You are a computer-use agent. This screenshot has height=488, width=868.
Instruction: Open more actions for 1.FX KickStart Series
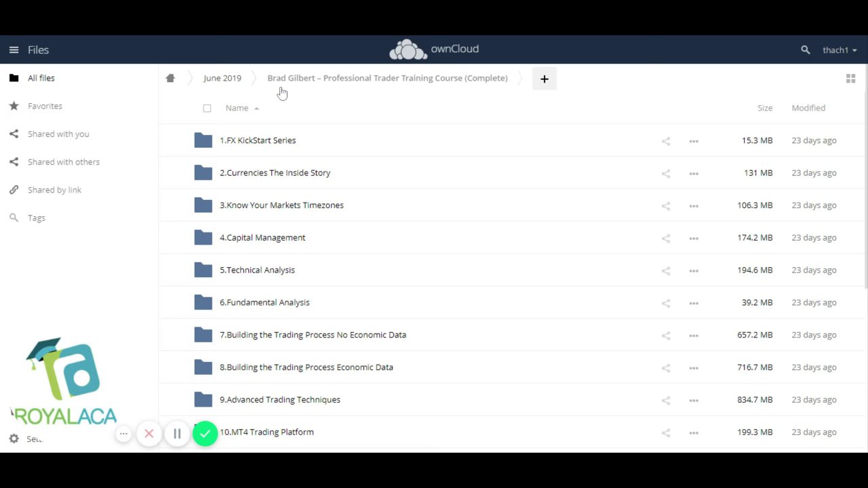[694, 141]
